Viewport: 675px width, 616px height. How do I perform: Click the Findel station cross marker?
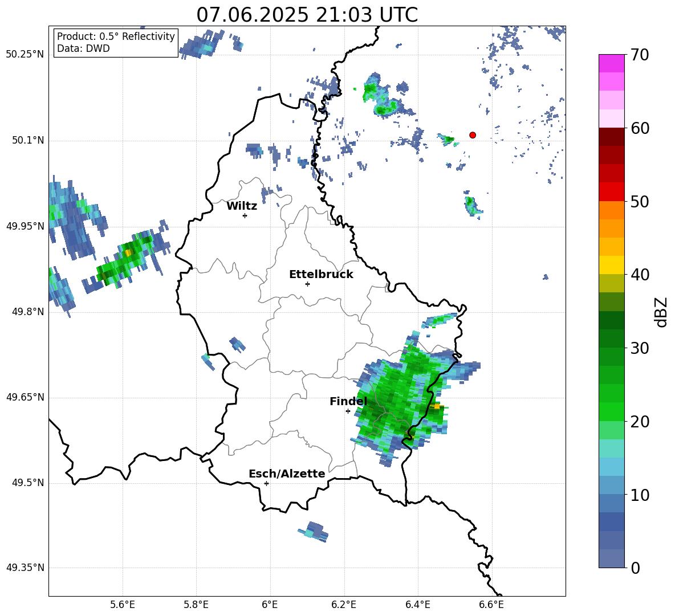coord(348,411)
